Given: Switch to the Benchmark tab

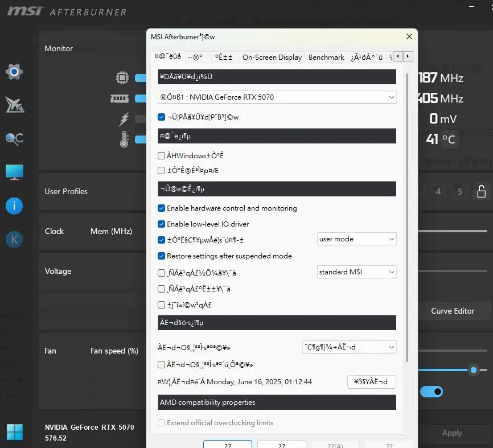Looking at the screenshot, I should pos(326,57).
